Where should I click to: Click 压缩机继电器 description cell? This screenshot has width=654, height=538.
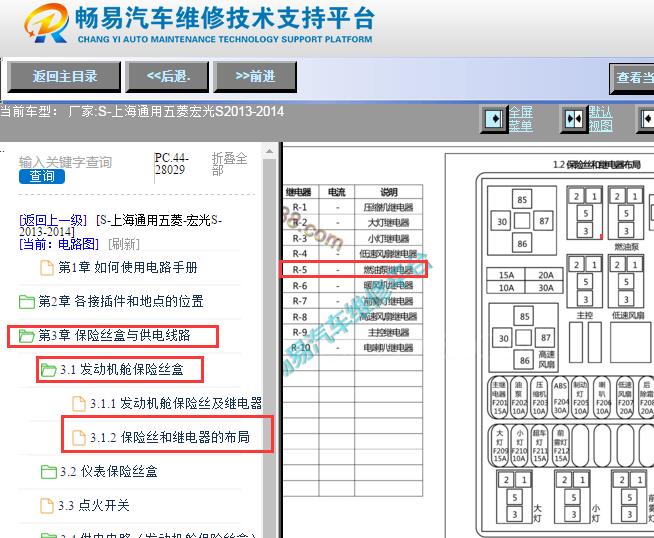click(x=388, y=207)
